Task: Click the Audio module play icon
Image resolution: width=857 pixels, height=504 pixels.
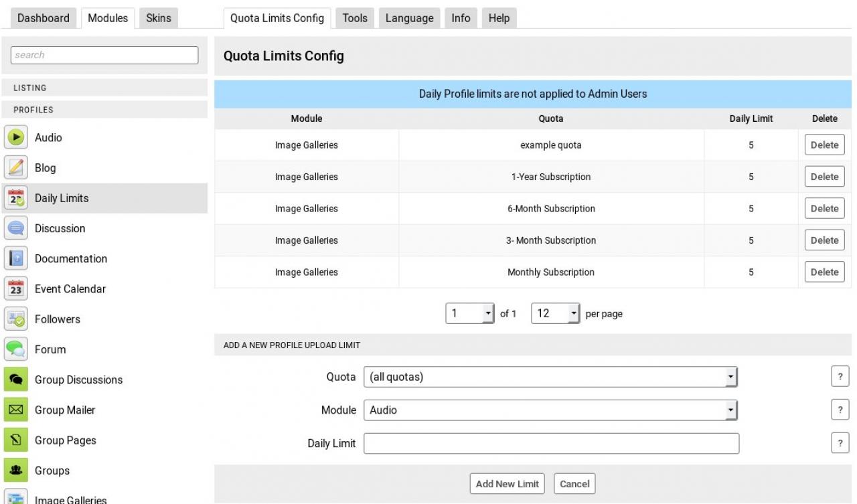Action: (15, 138)
